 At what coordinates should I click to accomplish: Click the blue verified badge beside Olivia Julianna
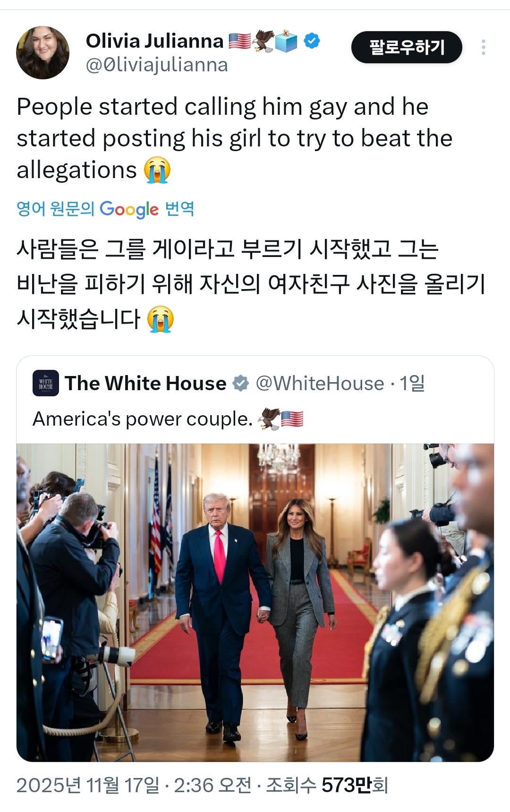311,41
